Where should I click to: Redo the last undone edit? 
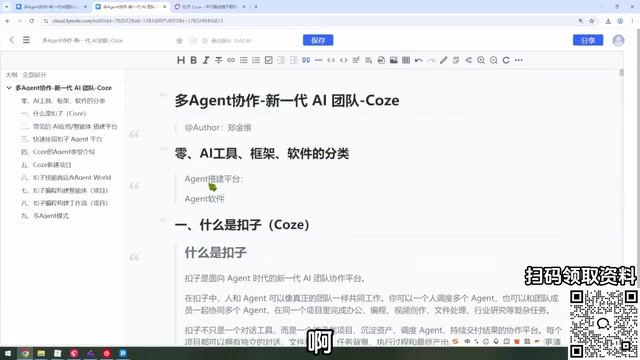[x=431, y=60]
